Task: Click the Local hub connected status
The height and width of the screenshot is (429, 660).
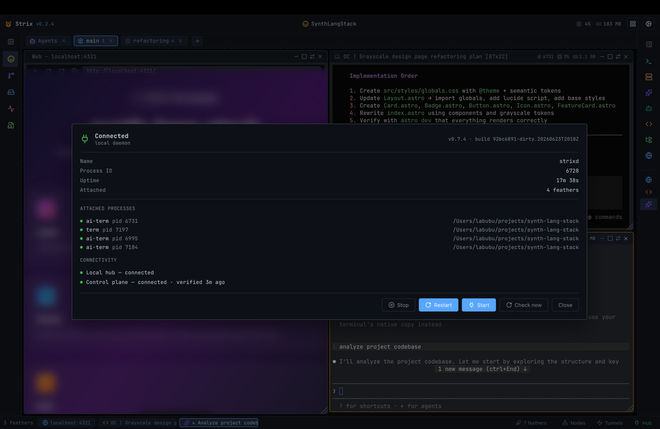Action: (x=117, y=273)
